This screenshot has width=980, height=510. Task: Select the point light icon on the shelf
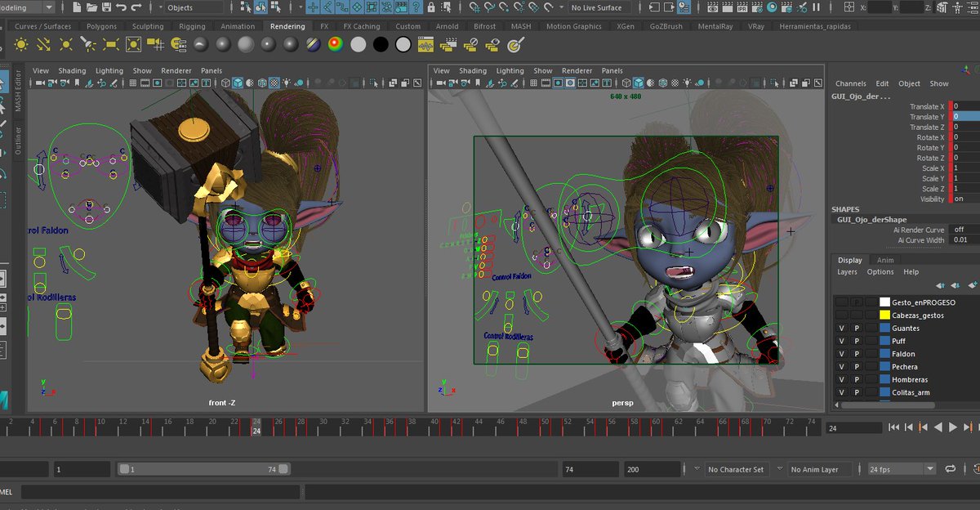[65, 46]
